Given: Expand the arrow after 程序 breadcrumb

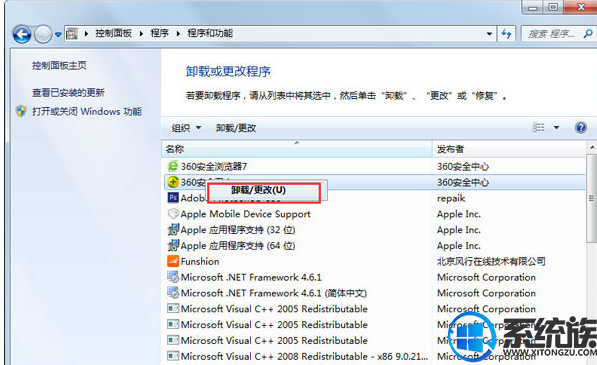Looking at the screenshot, I should point(178,34).
